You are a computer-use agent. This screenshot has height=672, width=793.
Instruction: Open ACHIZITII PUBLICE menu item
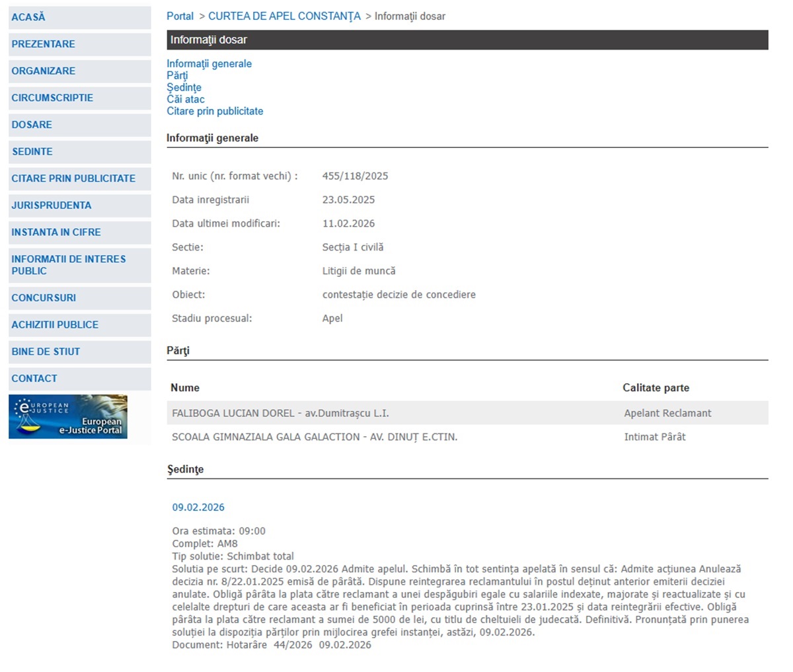pyautogui.click(x=79, y=325)
